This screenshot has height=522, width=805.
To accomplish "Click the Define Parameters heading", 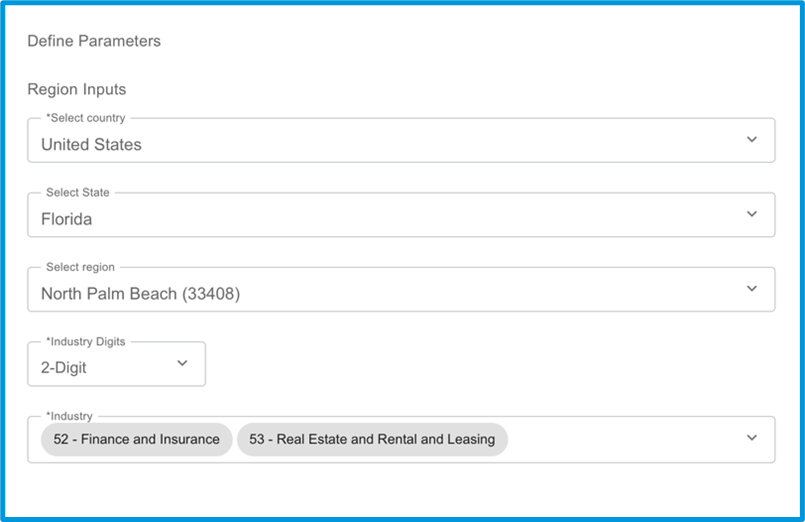I will coord(94,41).
